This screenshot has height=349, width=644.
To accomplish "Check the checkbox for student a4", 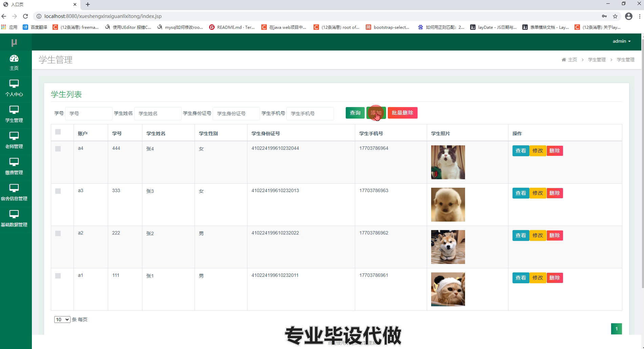I will click(58, 149).
